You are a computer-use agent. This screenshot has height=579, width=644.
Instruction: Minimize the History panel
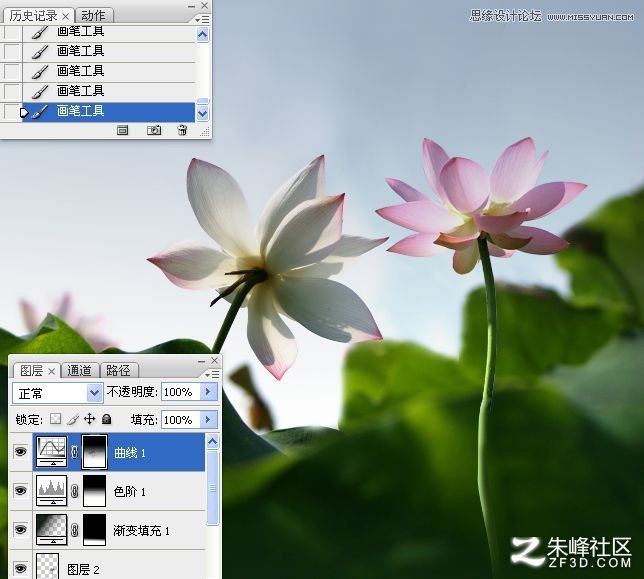pos(191,7)
